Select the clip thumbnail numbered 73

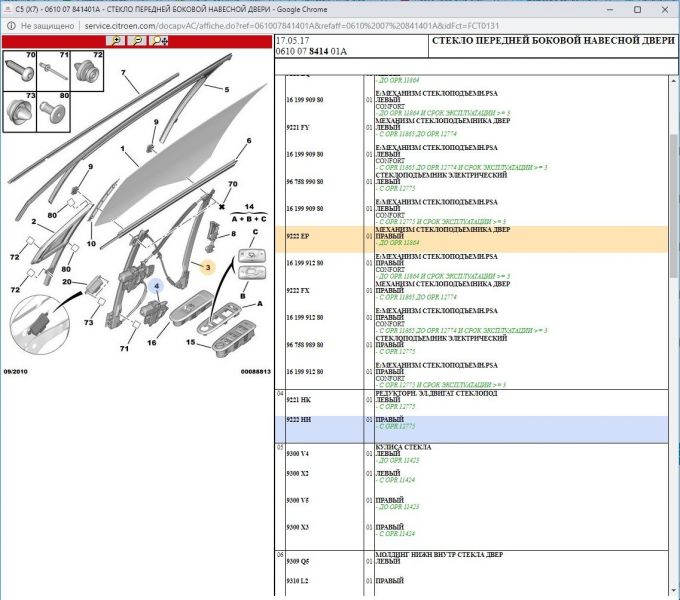click(x=20, y=110)
